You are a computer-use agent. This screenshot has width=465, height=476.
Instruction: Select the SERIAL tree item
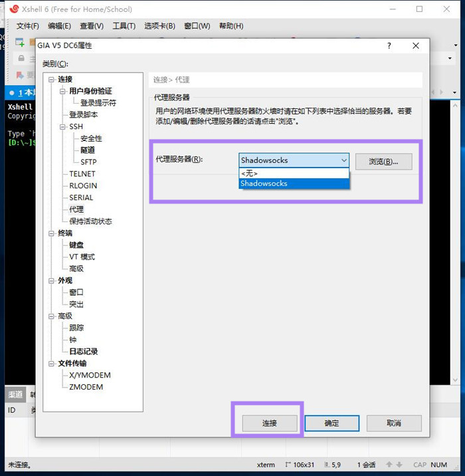[x=81, y=197]
